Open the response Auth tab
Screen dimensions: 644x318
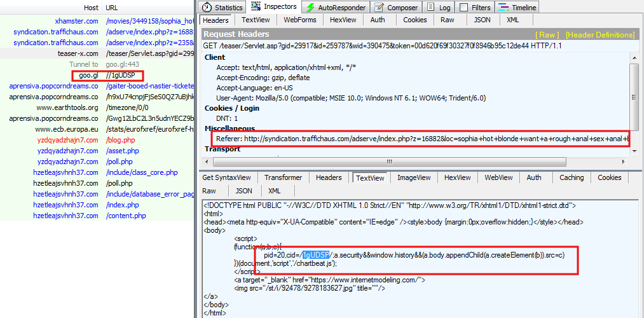click(x=533, y=177)
